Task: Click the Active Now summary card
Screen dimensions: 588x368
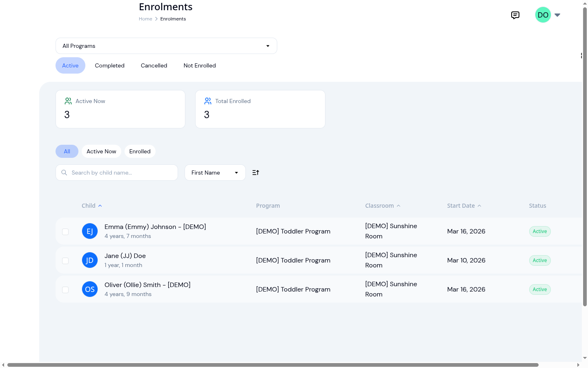Action: [120, 109]
